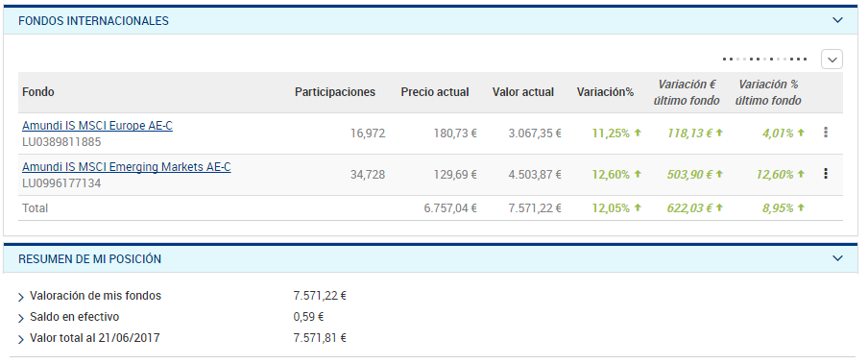Open options menu for Amundi MSCI Europe row

click(x=826, y=133)
